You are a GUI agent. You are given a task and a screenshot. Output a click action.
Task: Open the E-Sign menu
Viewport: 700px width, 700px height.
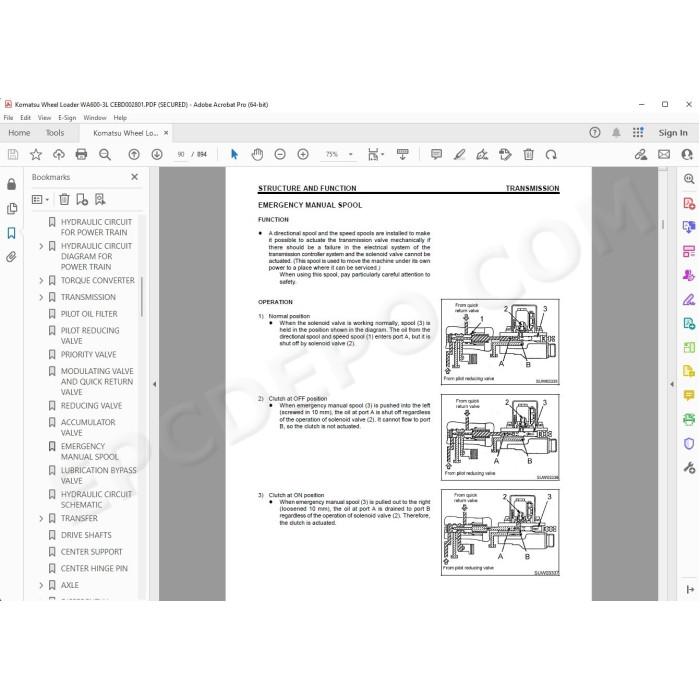pyautogui.click(x=67, y=118)
